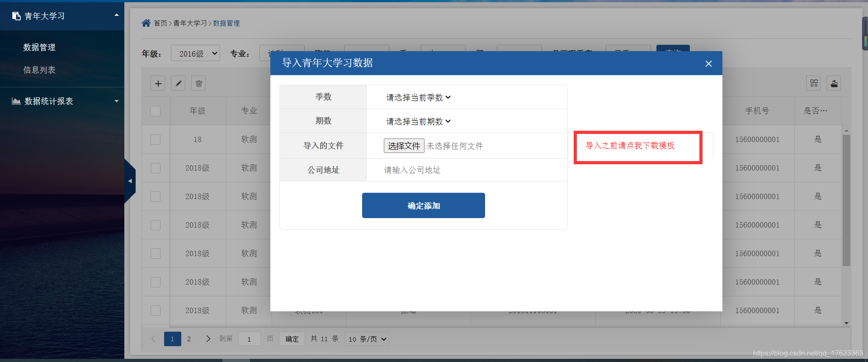Open 数据管理 in the sidebar
Screen dimensions: 868x362
coord(39,48)
